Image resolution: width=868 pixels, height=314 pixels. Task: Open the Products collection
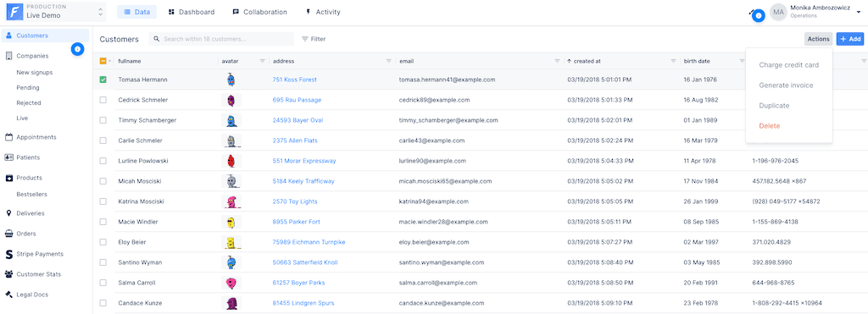(29, 178)
